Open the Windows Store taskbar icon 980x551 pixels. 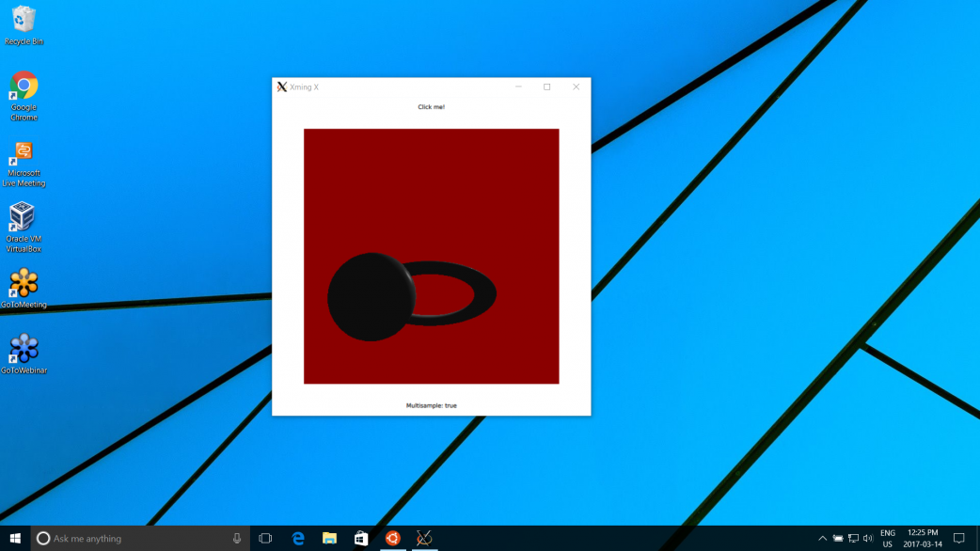360,538
